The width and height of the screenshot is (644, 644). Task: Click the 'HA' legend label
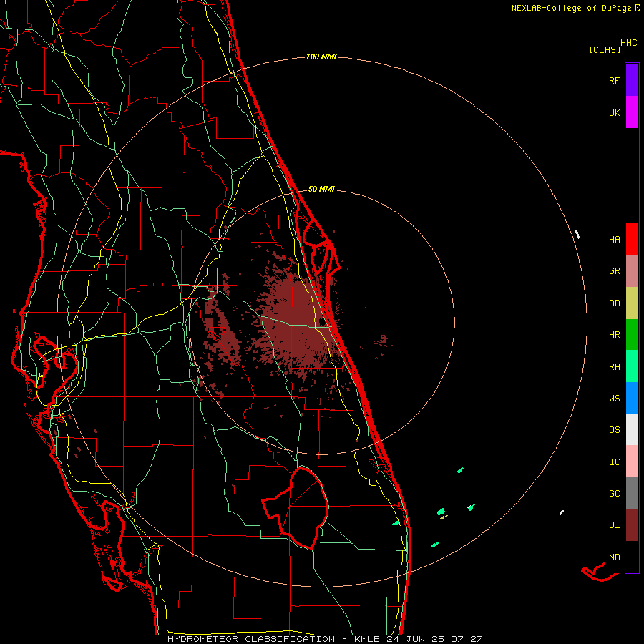614,240
